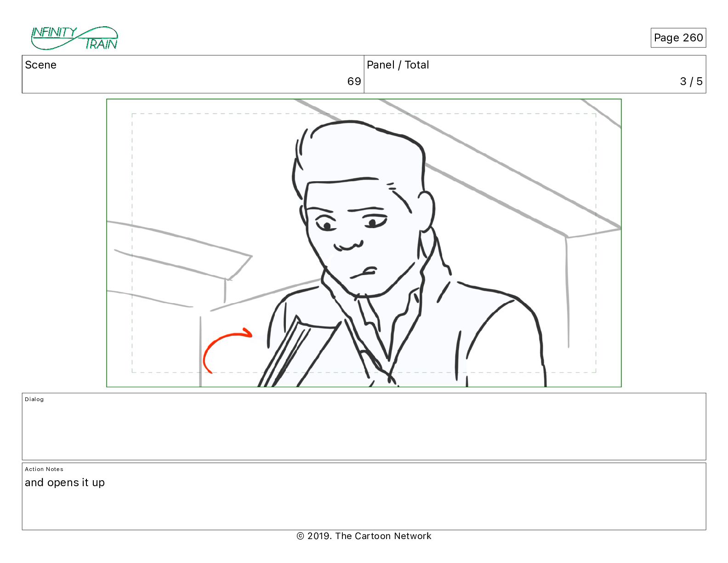Select panel count 3 / 5
The height and width of the screenshot is (563, 728).
tap(691, 81)
